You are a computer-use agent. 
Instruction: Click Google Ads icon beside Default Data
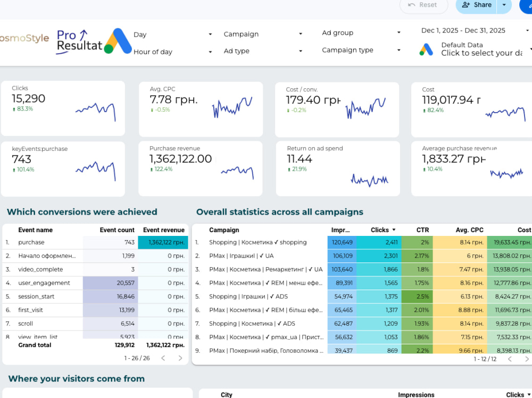pos(426,49)
